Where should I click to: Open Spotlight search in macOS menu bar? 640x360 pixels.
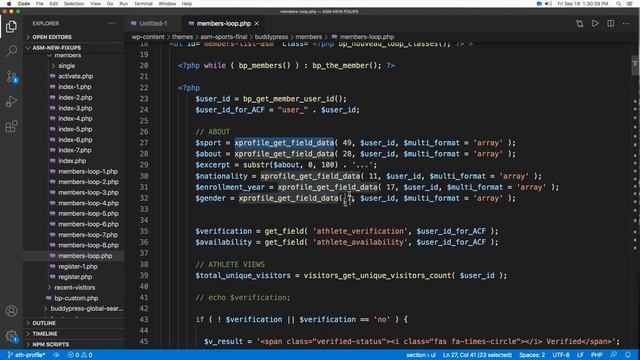619,4
